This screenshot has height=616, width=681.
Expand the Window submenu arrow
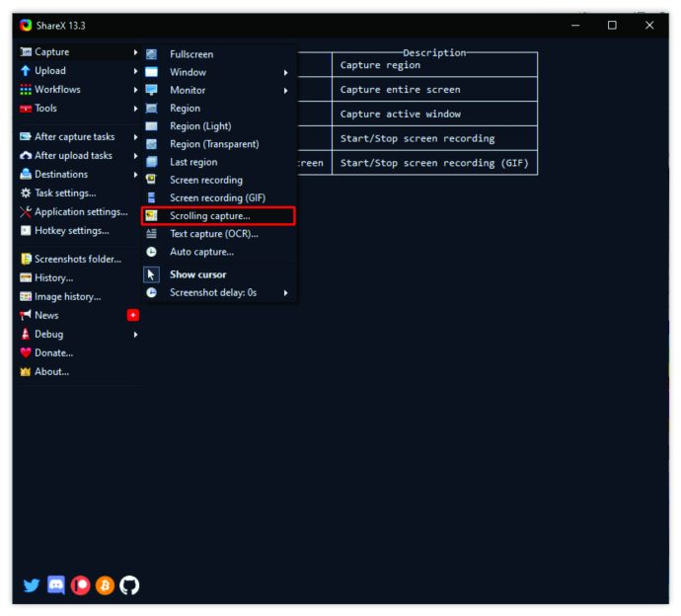pyautogui.click(x=286, y=72)
